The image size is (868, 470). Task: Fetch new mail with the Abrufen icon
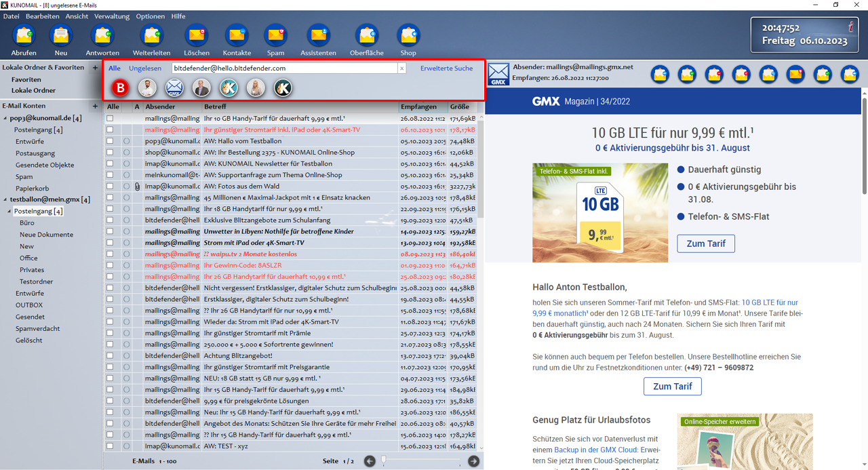[x=24, y=35]
